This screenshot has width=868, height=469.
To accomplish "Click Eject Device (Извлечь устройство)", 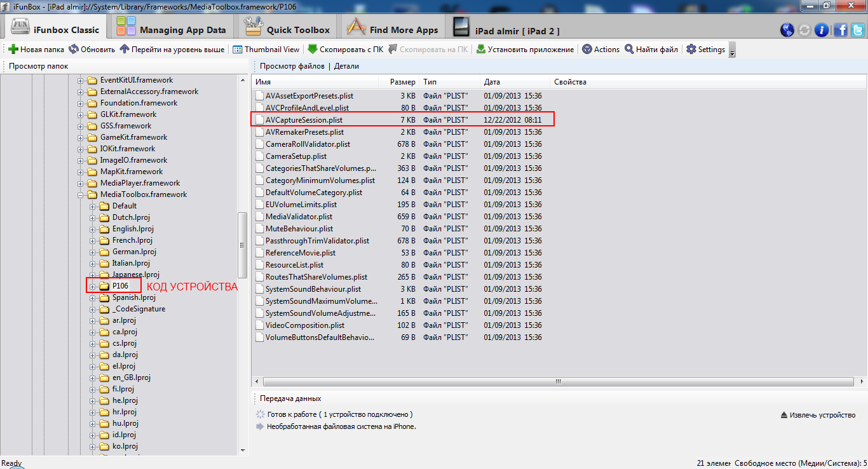I will (x=817, y=415).
